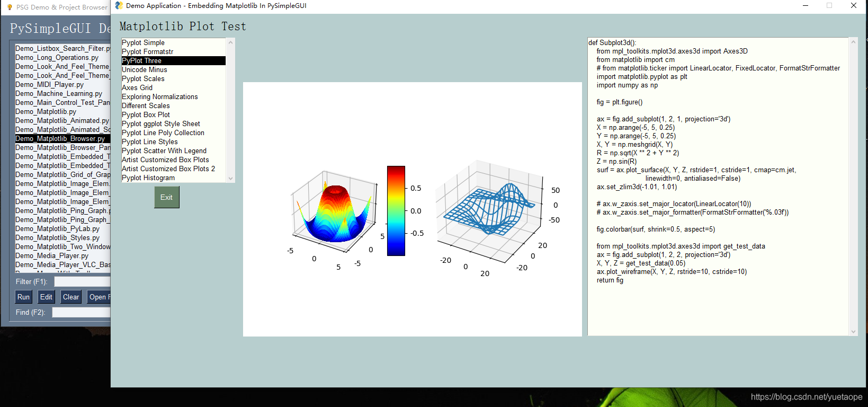Select Demo_Matplotlib_Two_Window file
Viewport: 868px width, 407px height.
click(63, 246)
